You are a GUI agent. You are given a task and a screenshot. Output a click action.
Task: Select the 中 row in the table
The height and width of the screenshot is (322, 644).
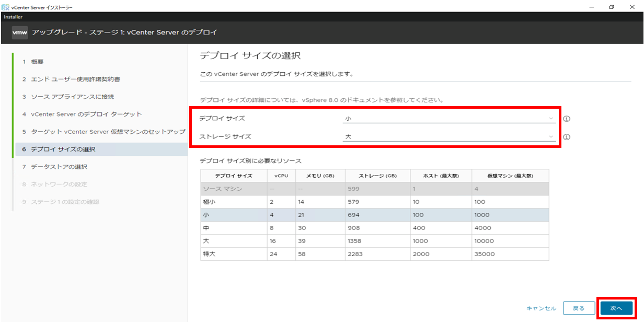pos(374,228)
